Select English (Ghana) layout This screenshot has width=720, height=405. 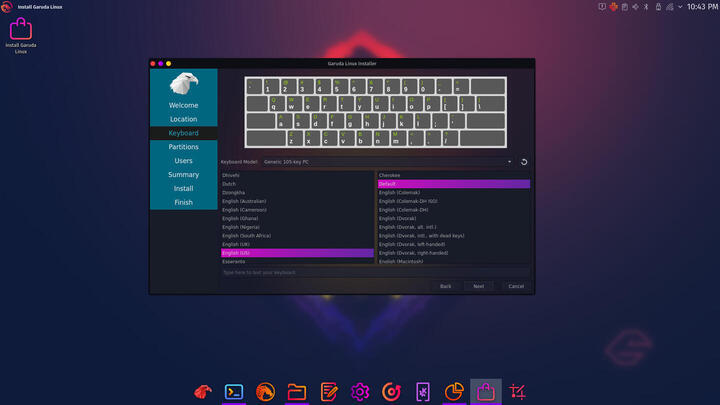[298, 219]
